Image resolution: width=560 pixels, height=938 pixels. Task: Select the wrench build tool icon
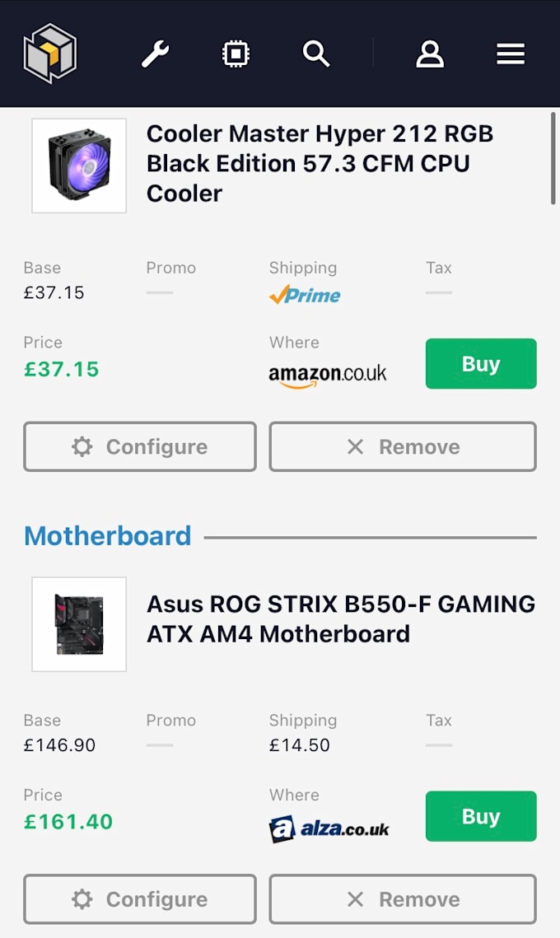point(156,53)
